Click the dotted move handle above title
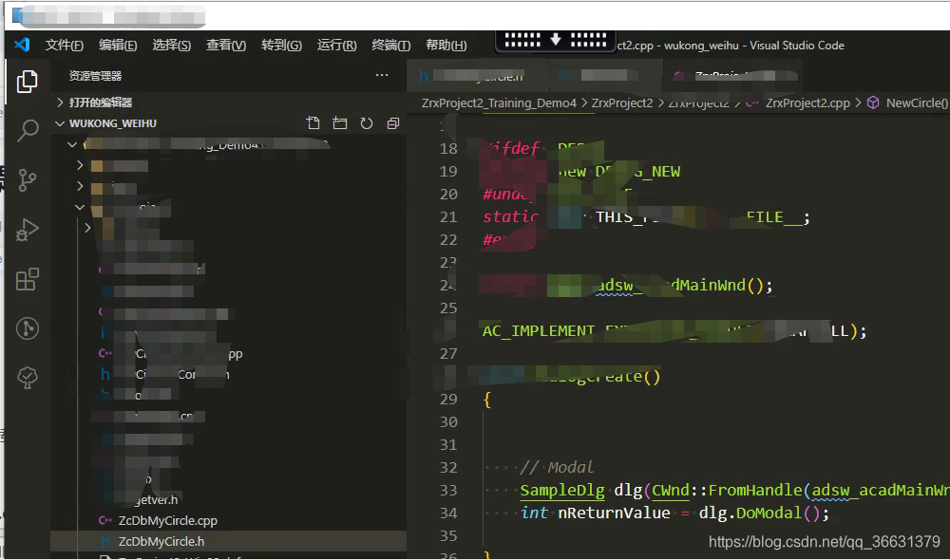 click(x=556, y=41)
